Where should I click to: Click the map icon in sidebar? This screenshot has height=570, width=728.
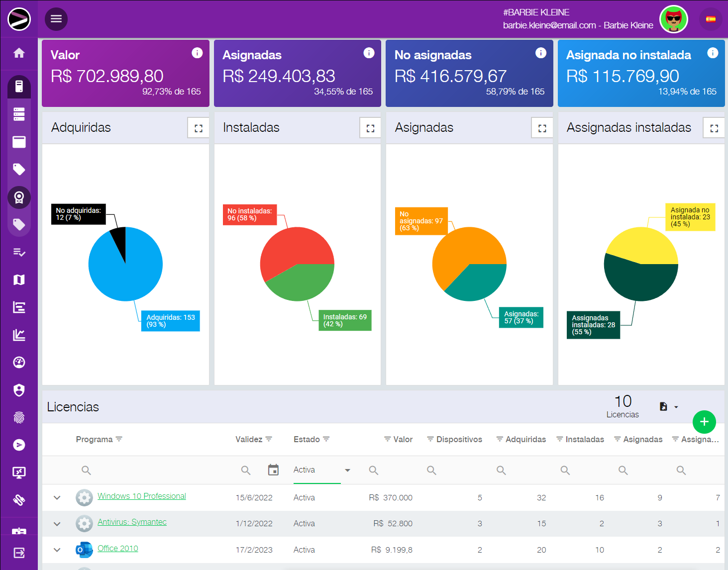tap(19, 280)
